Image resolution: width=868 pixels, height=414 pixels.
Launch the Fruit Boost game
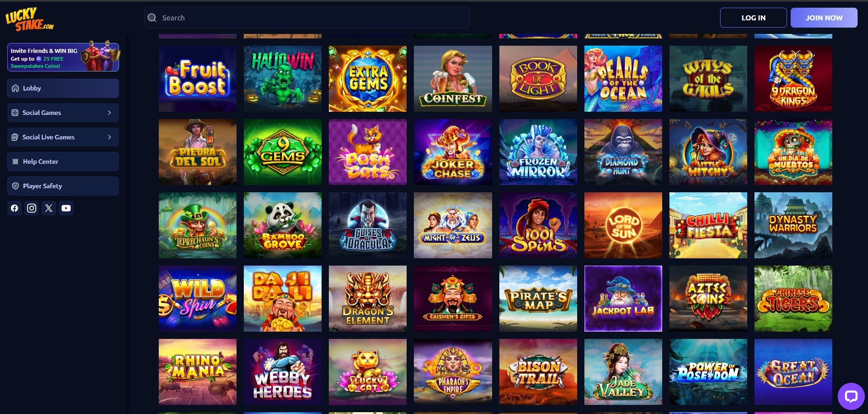[x=198, y=79]
